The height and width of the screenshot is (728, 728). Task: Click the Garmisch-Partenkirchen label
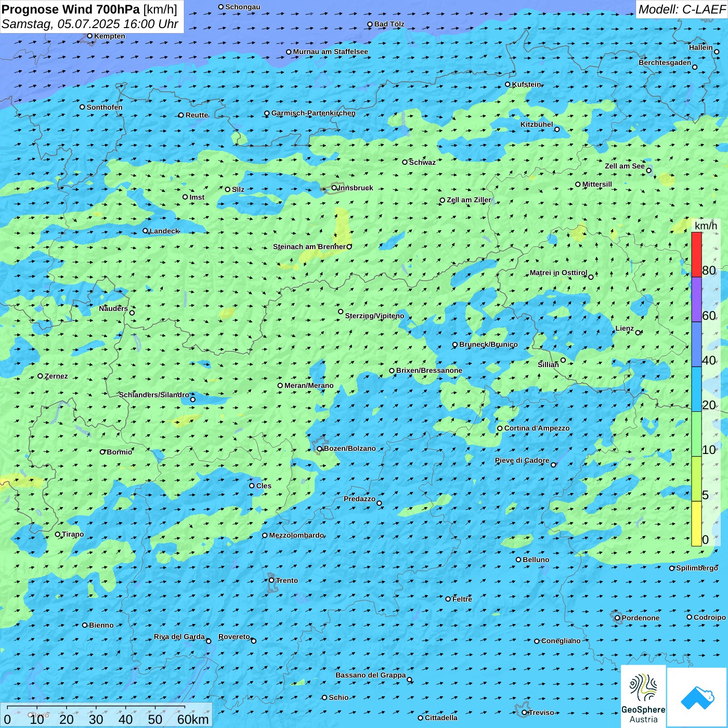point(313,113)
